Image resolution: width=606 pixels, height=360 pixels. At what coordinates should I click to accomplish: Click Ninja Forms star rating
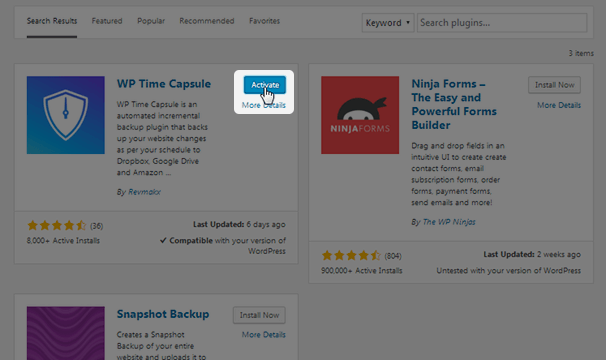(x=351, y=256)
